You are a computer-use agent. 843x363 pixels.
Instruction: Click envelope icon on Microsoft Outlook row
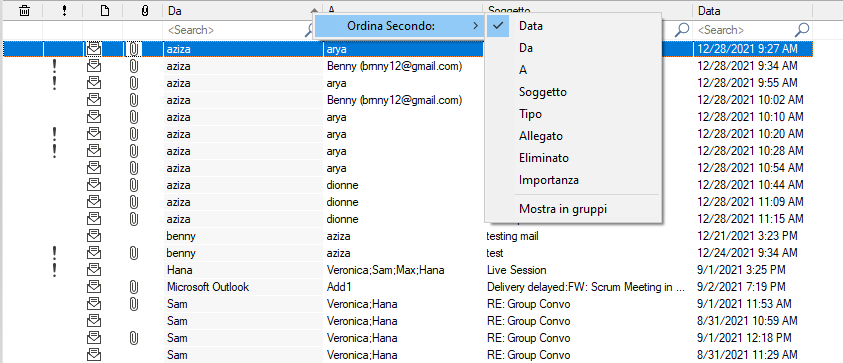click(x=94, y=287)
